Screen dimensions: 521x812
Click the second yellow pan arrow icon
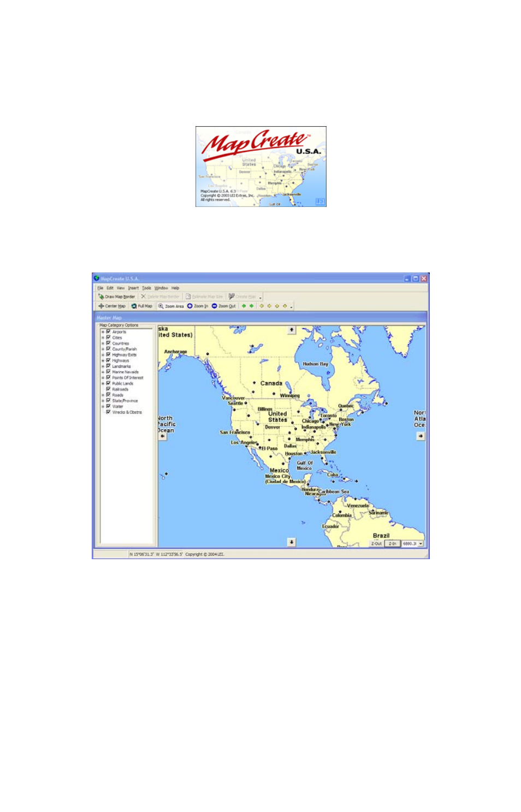coord(269,306)
